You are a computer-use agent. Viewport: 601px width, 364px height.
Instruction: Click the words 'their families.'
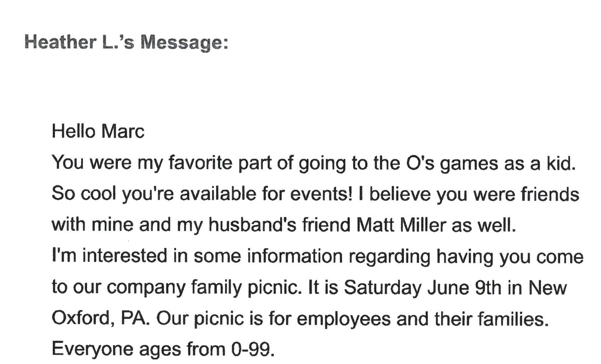[492, 318]
